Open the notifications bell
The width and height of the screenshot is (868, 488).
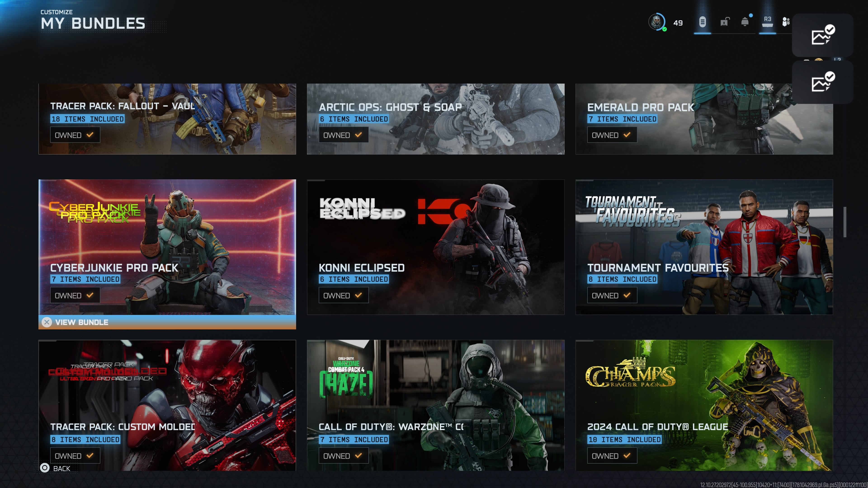pyautogui.click(x=745, y=22)
